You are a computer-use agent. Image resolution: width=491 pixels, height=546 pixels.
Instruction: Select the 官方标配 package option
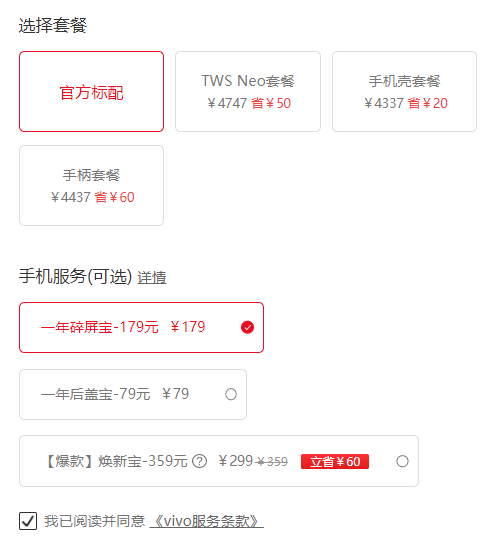click(91, 92)
